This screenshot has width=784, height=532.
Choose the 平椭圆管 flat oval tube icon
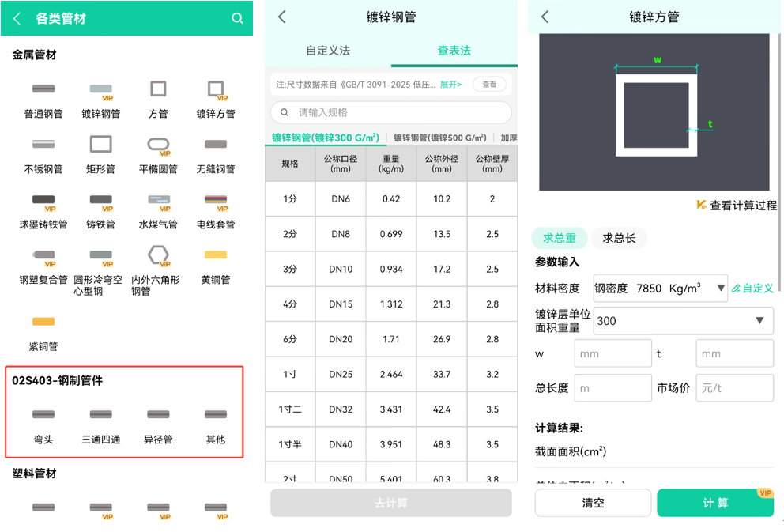point(158,145)
